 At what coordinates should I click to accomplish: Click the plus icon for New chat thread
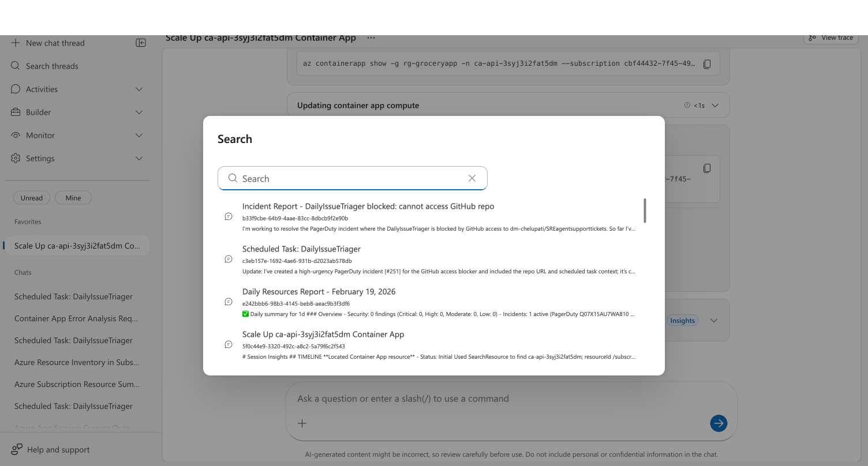coord(16,43)
